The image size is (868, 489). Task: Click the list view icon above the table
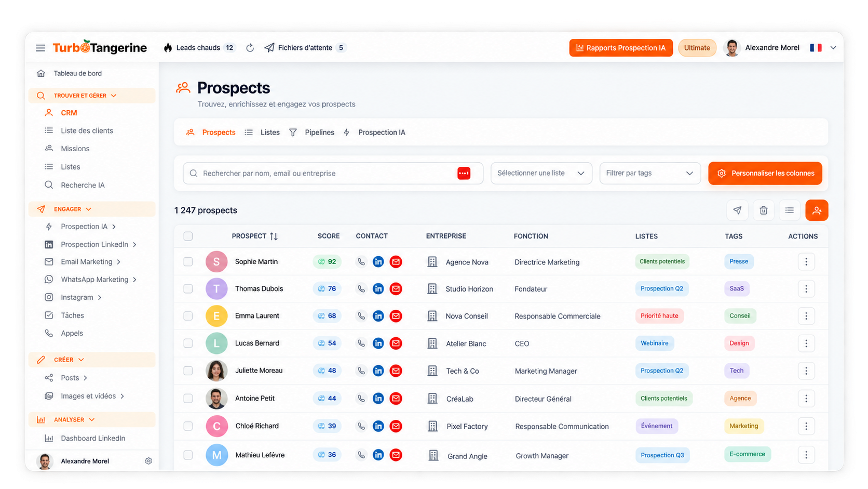[x=789, y=210]
